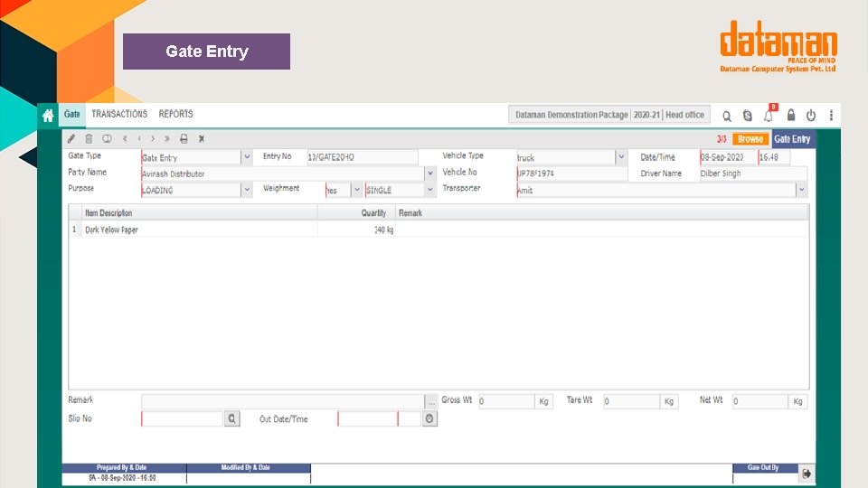868x488 pixels.
Task: Go to the Home icon
Action: [48, 115]
